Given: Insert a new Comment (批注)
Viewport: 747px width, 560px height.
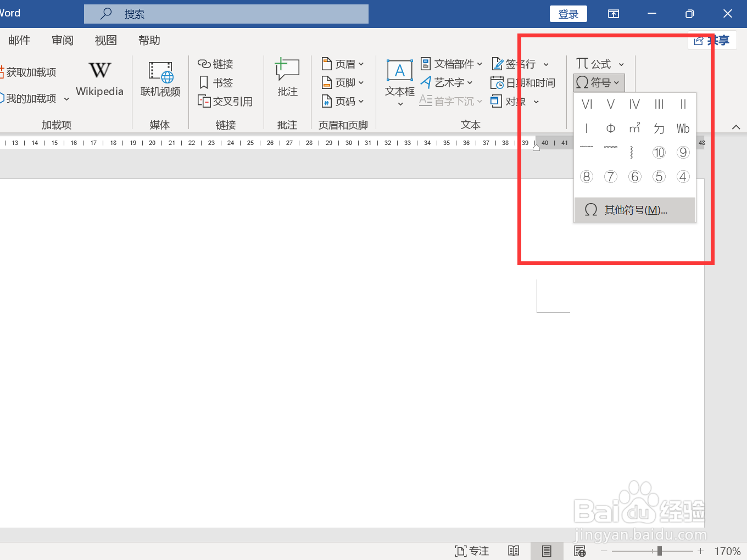Looking at the screenshot, I should coord(287,78).
